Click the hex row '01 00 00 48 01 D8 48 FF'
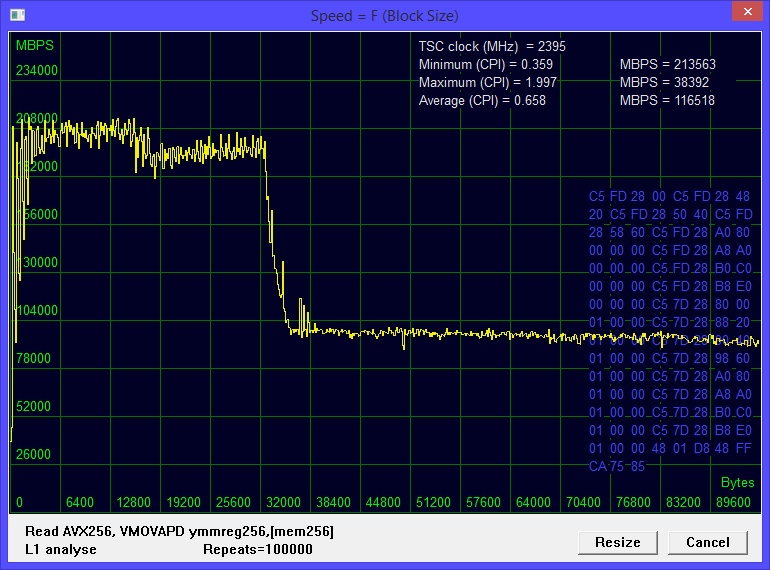The height and width of the screenshot is (570, 770). point(670,448)
